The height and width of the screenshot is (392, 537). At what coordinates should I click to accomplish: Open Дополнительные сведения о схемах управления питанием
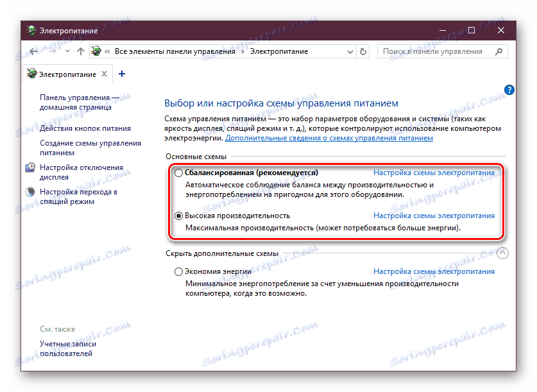329,138
